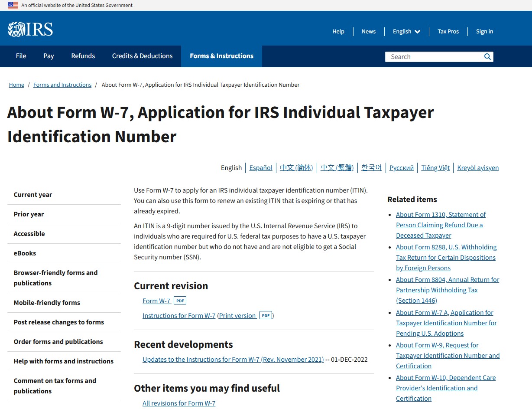Open About Form W-9 related item
This screenshot has width=532, height=409.
tap(448, 355)
